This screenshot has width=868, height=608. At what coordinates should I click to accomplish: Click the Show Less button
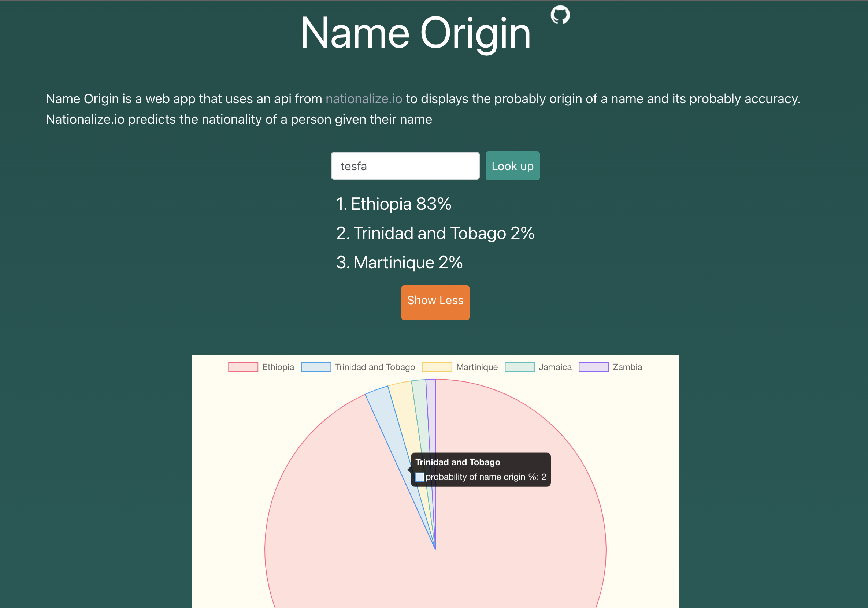[435, 302]
